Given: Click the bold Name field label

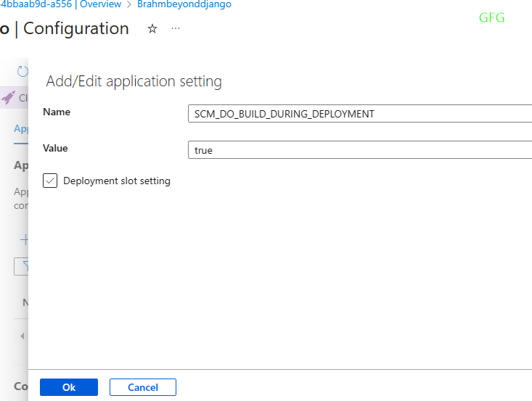Looking at the screenshot, I should tap(57, 112).
